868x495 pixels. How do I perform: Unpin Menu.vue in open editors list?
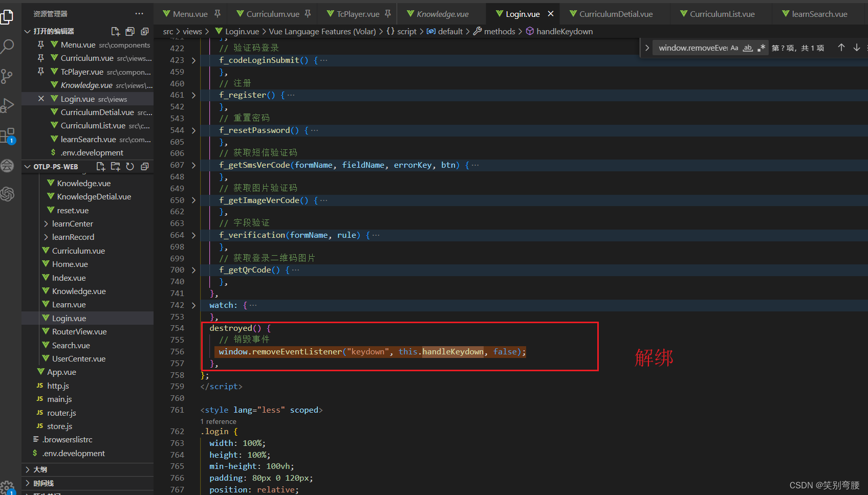[41, 44]
